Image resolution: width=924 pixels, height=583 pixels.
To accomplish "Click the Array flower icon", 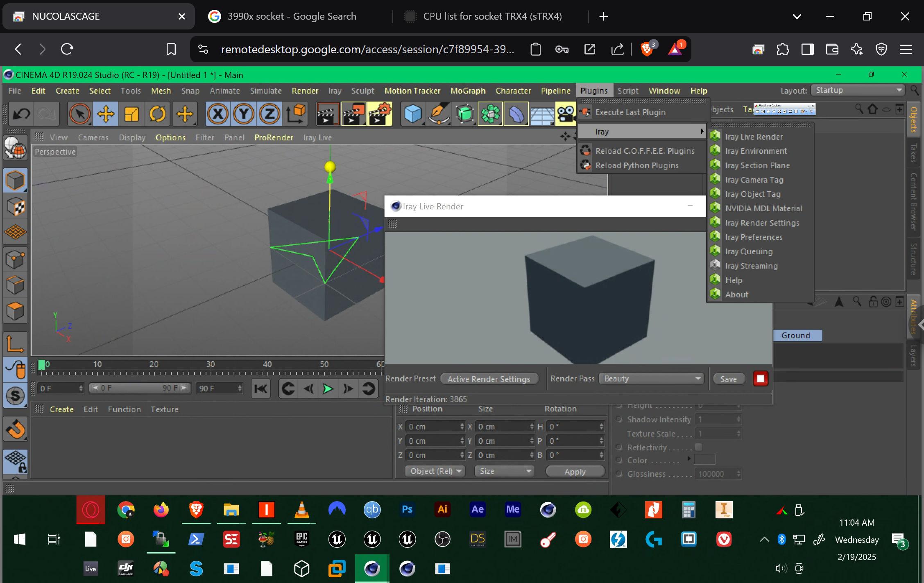I will 491,113.
